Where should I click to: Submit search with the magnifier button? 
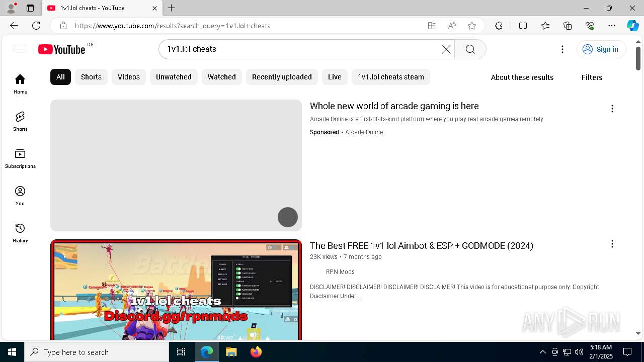pyautogui.click(x=470, y=49)
